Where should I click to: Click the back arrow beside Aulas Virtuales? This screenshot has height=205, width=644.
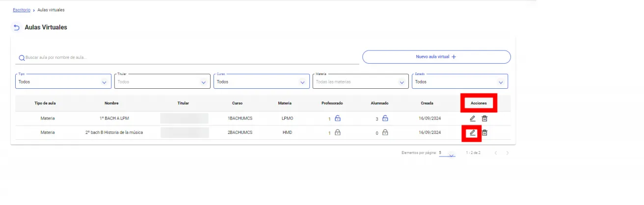coord(17,27)
